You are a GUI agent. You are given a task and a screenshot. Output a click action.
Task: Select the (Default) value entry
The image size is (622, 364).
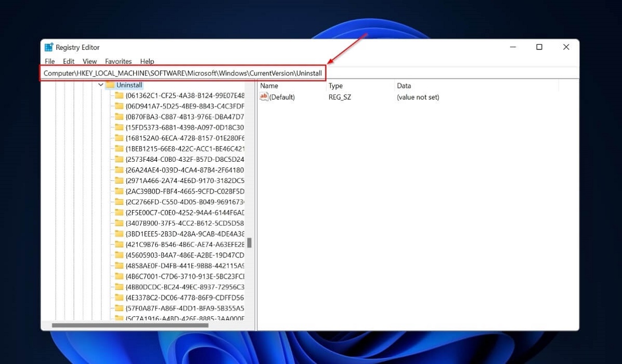(x=282, y=97)
